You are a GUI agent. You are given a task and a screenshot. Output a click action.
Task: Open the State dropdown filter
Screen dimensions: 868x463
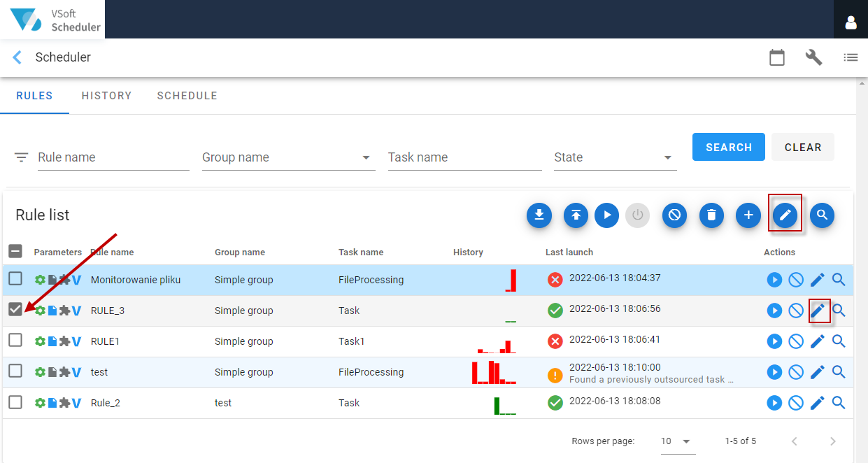[x=615, y=157]
